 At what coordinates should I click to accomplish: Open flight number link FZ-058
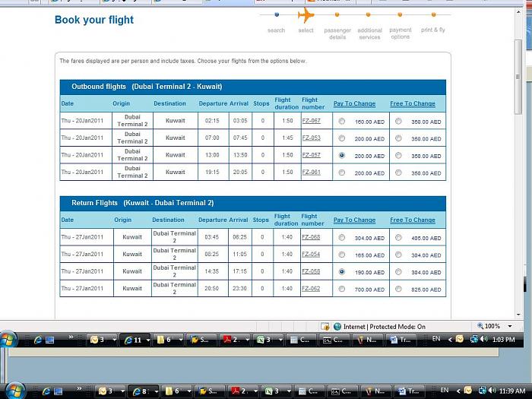coord(311,271)
